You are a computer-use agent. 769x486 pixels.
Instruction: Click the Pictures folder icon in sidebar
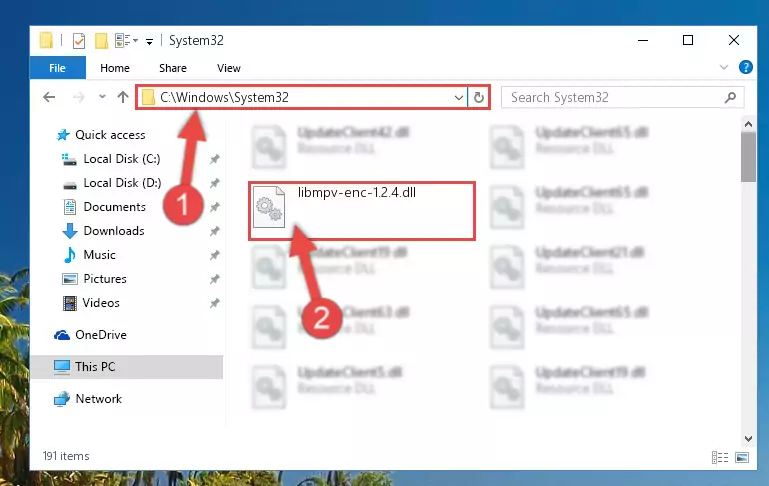pos(70,279)
